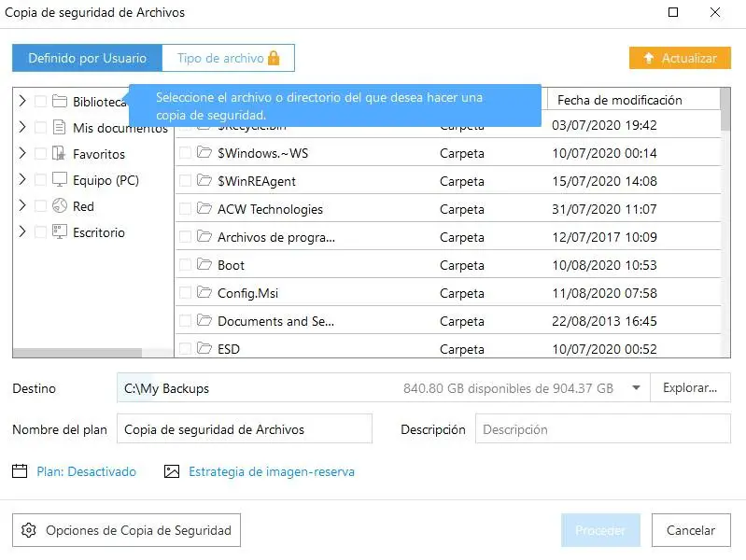Image resolution: width=746 pixels, height=560 pixels.
Task: Expand the Equipo (PC) tree node
Action: [x=22, y=180]
